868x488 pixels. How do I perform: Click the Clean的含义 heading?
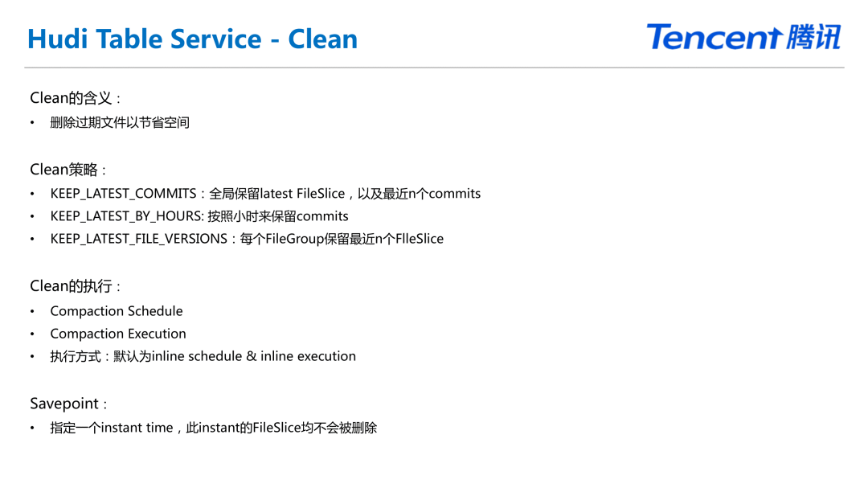[x=76, y=98]
